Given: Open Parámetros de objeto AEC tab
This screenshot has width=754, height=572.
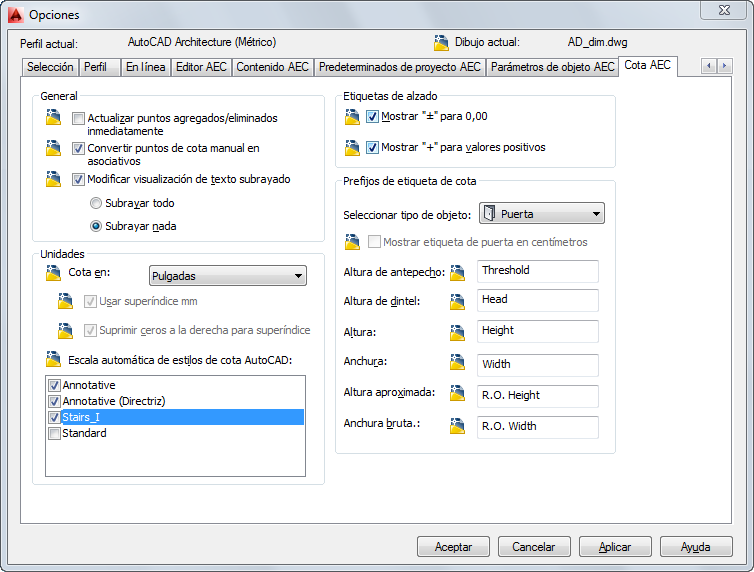Looking at the screenshot, I should pyautogui.click(x=553, y=67).
